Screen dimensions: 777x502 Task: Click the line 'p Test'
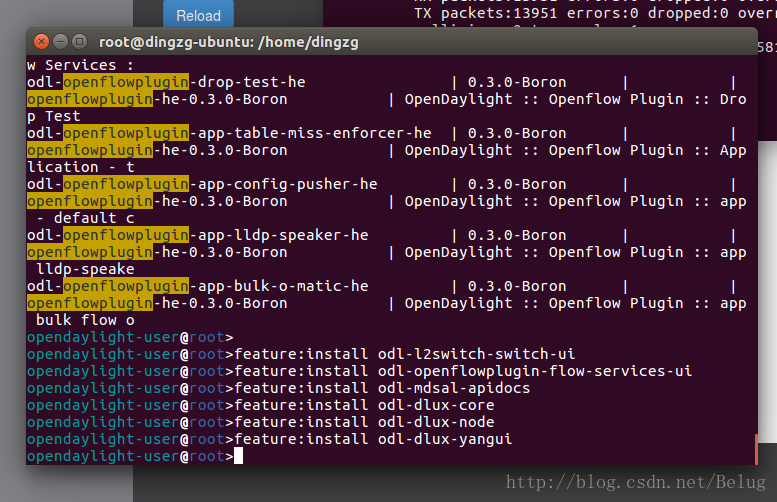point(54,116)
